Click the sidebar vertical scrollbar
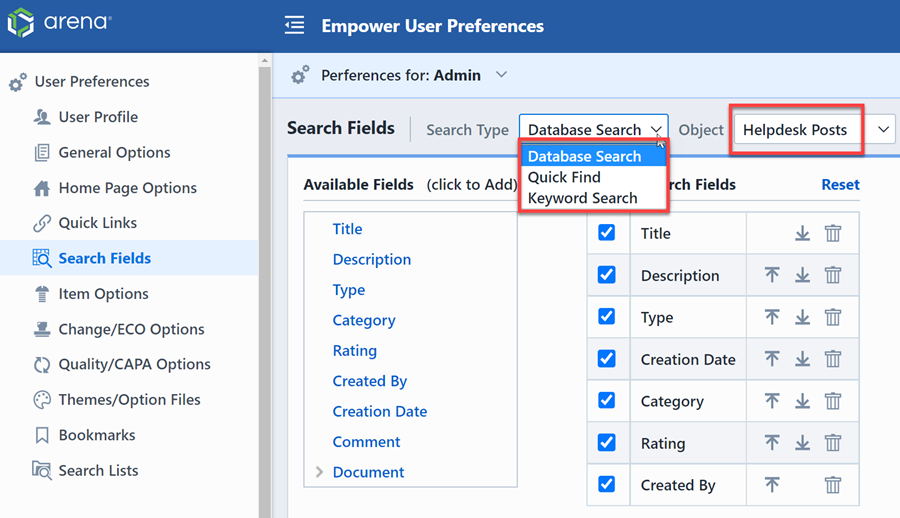 coord(265,287)
